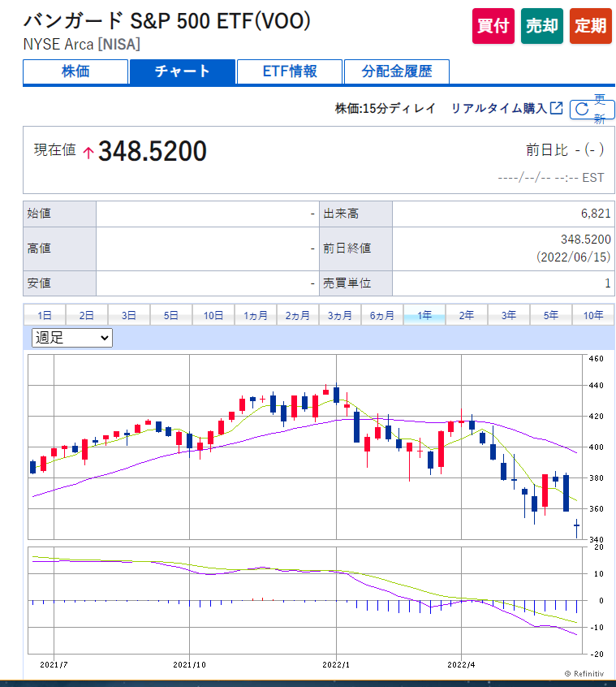Switch chart range to 3ヵ月
The image size is (616, 687).
point(339,315)
